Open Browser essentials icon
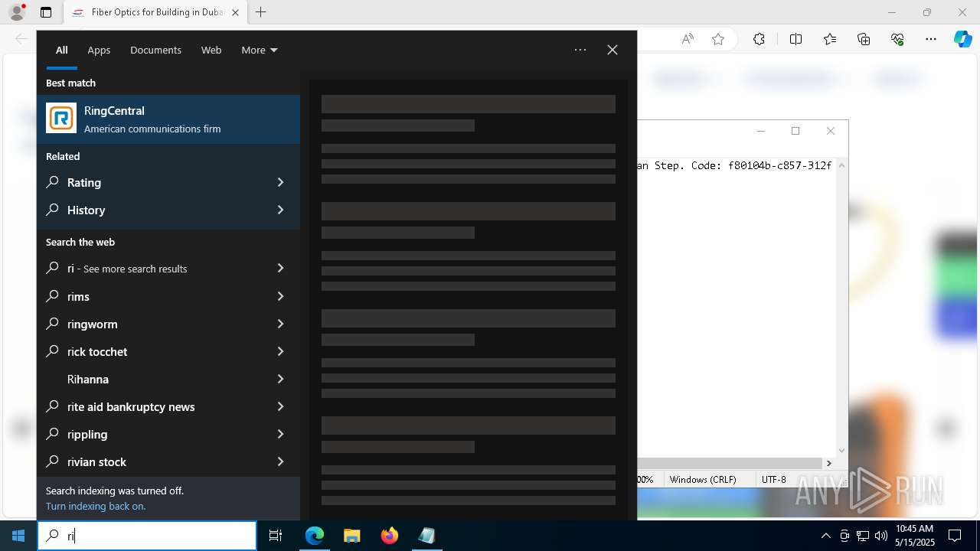This screenshot has height=551, width=980. (x=897, y=39)
